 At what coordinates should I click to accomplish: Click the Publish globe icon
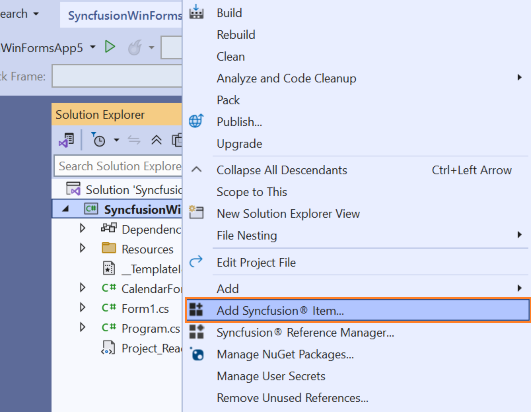coord(196,121)
